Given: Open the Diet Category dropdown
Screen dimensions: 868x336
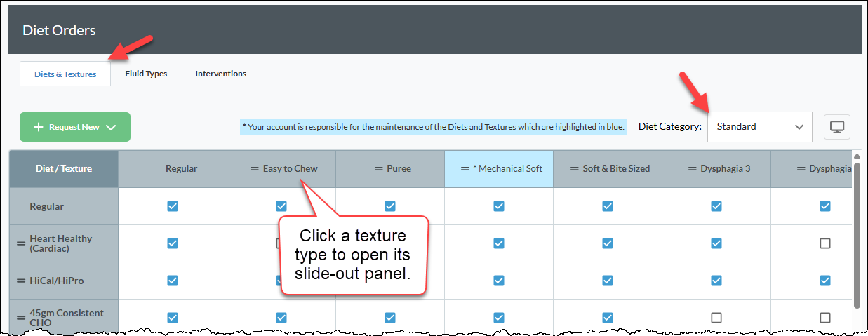Looking at the screenshot, I should tap(760, 127).
